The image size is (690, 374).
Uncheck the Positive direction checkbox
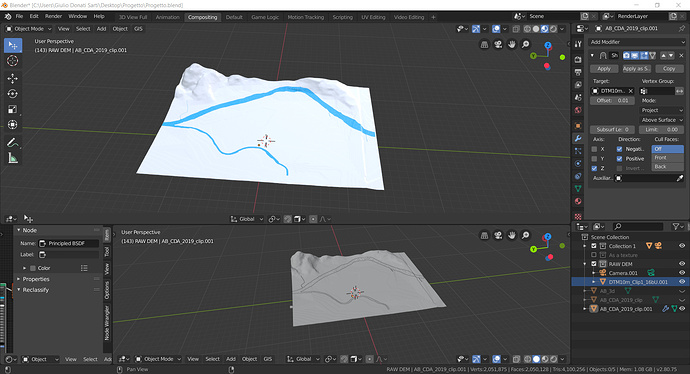coord(620,159)
